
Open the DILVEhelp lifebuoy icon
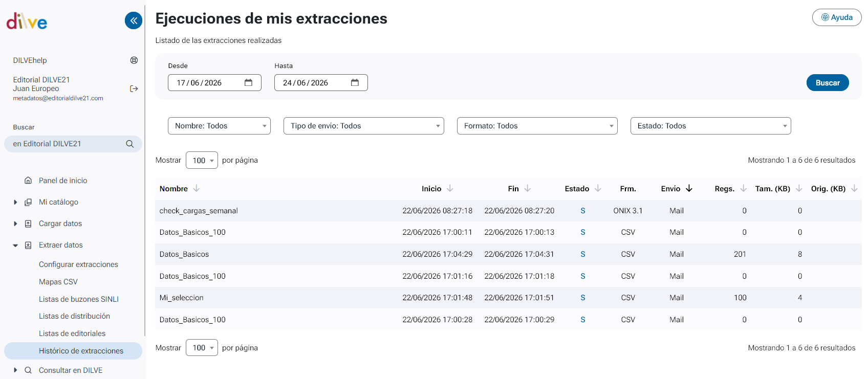click(x=134, y=60)
